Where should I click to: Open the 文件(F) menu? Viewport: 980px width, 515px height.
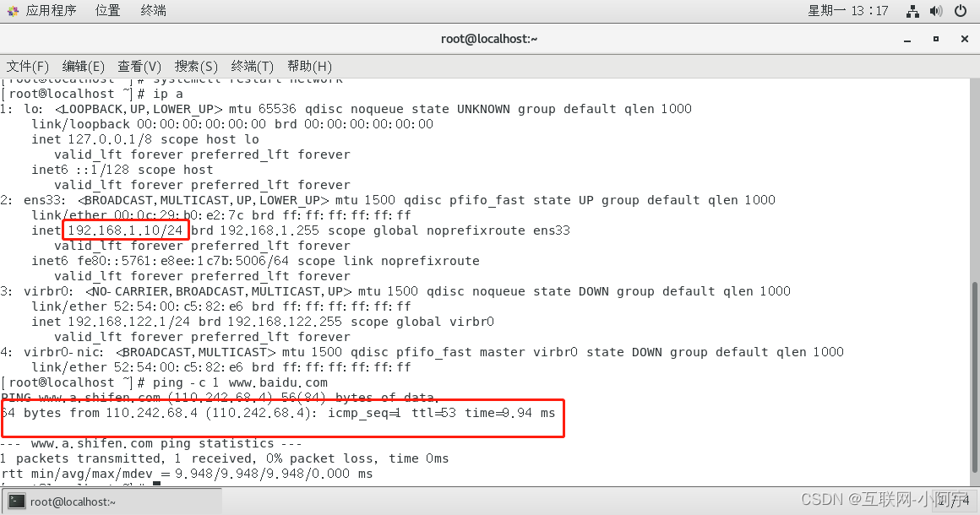pyautogui.click(x=28, y=66)
